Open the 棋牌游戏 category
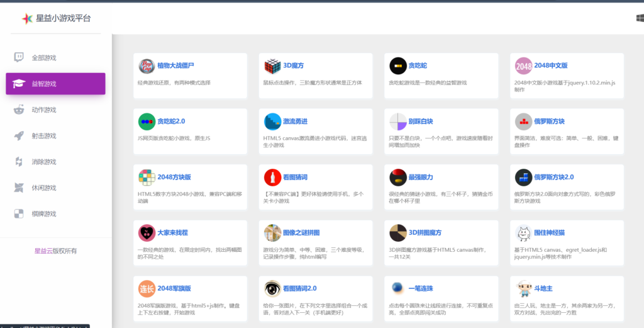 pyautogui.click(x=55, y=213)
